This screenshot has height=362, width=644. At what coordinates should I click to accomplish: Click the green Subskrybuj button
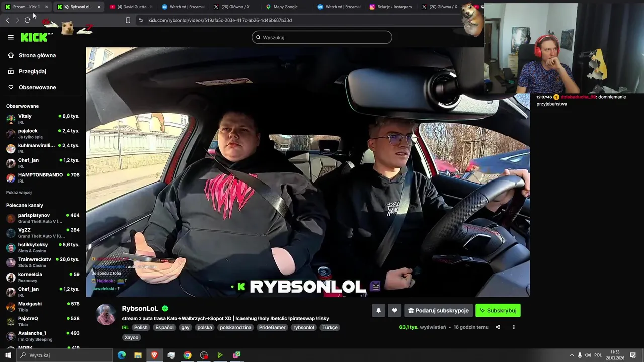tap(498, 310)
